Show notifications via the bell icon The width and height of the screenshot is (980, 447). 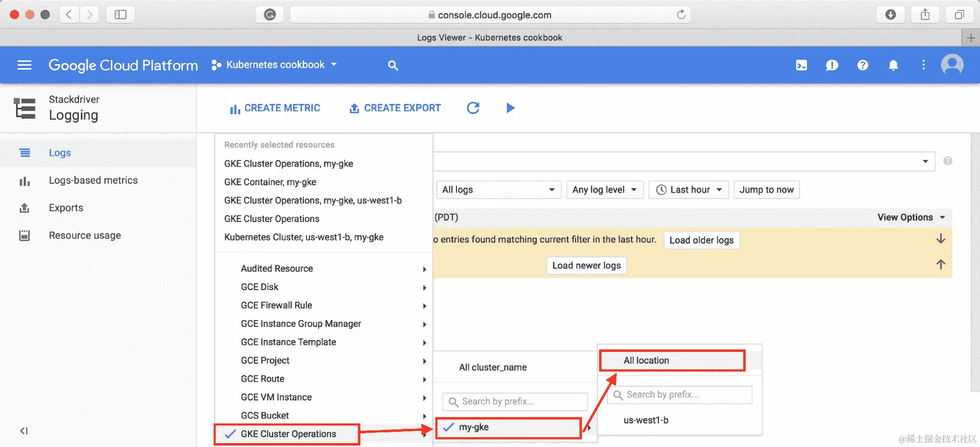pyautogui.click(x=893, y=65)
